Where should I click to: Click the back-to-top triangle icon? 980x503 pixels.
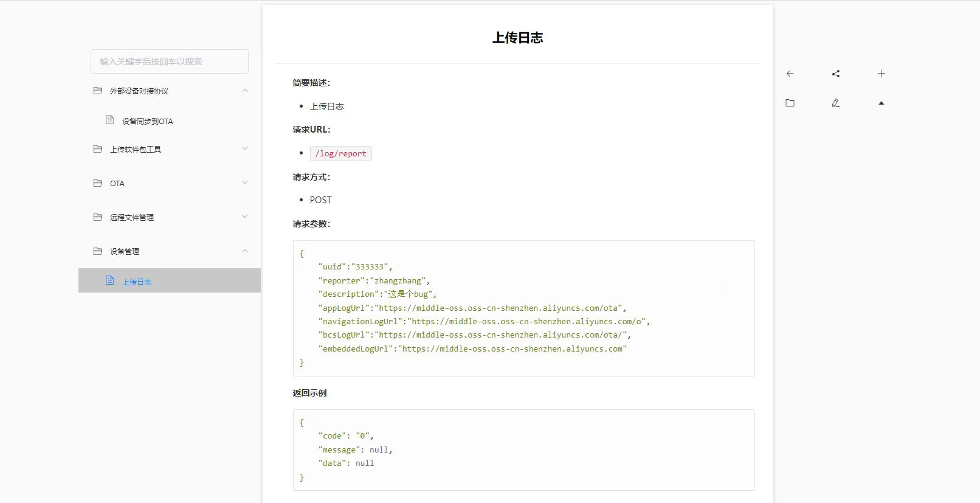click(x=882, y=103)
